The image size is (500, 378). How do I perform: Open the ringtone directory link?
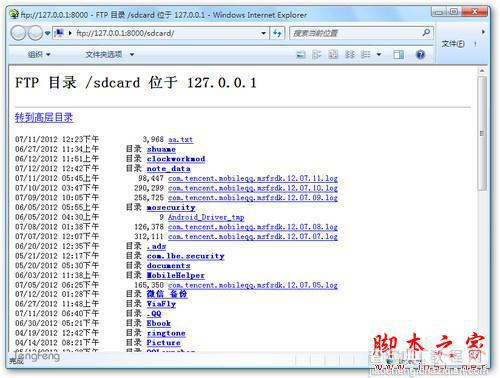click(x=166, y=333)
